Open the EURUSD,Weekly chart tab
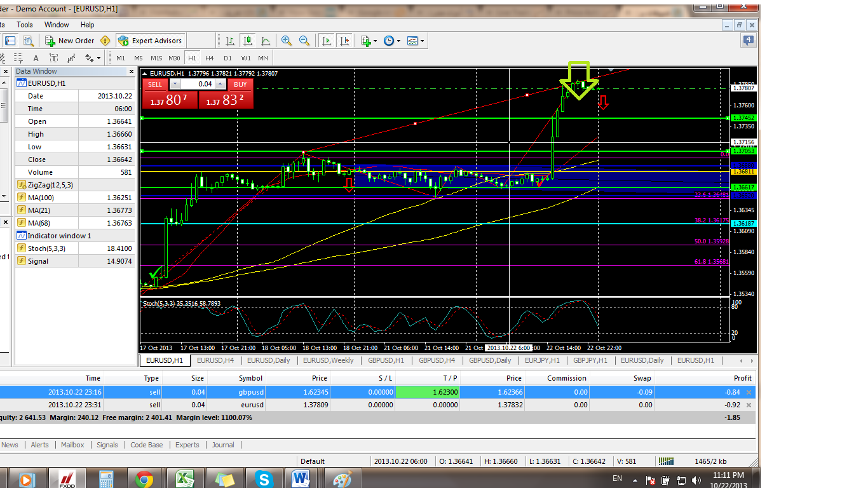Viewport: 868px width, 488px height. point(328,360)
